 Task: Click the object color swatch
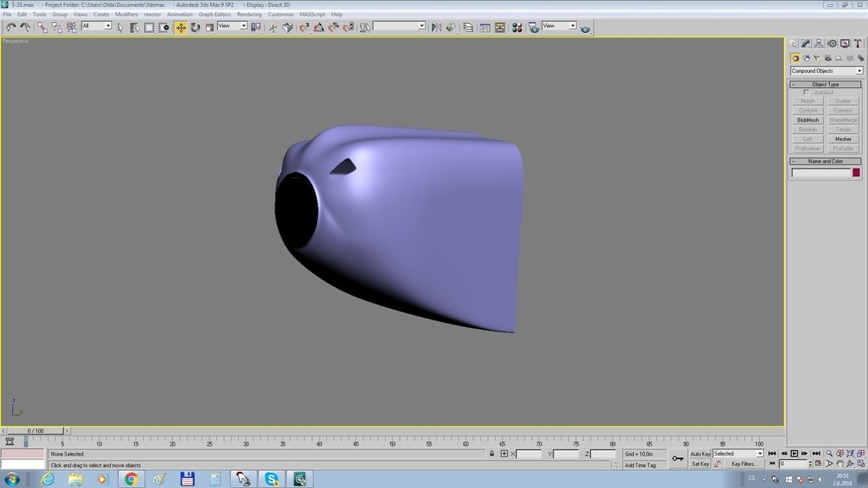click(x=856, y=173)
